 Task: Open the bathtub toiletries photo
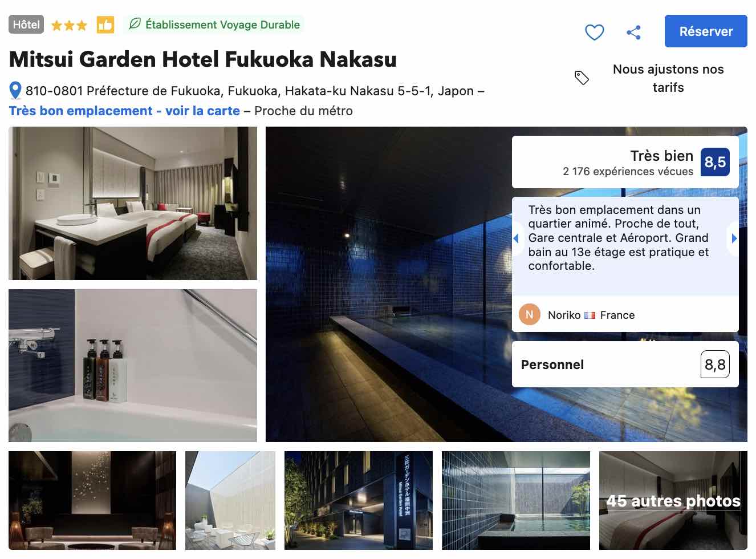[x=133, y=366]
